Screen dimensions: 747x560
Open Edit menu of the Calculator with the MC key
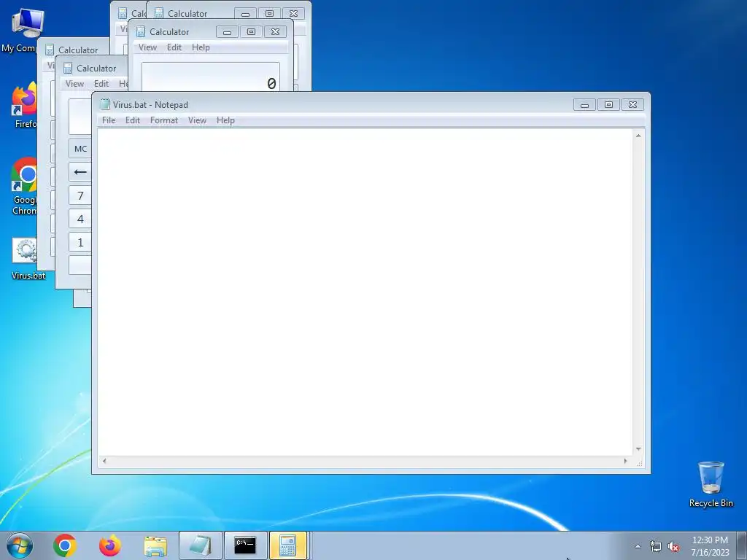click(101, 84)
